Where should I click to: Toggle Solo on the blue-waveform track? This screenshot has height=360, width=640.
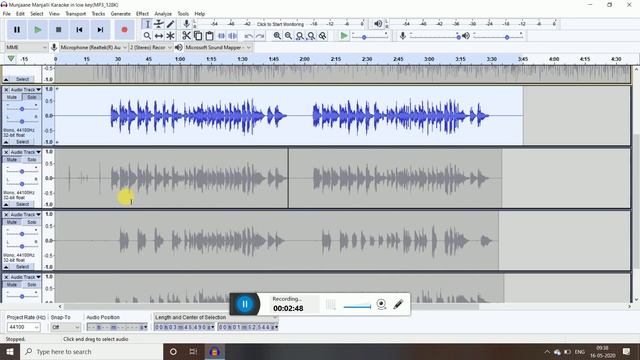[x=31, y=97]
